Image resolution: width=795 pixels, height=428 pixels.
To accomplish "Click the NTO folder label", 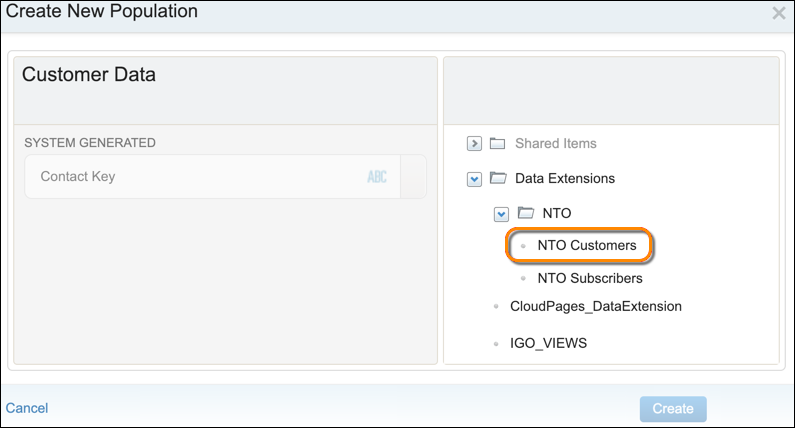I will 557,213.
